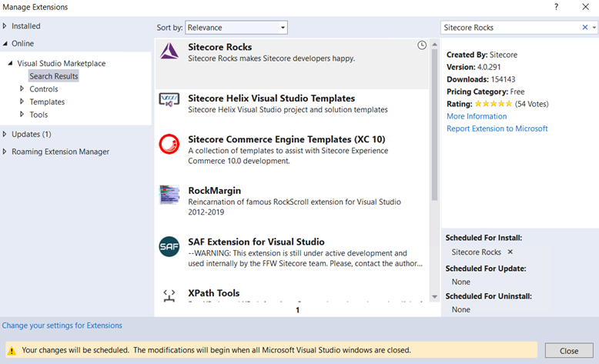
Task: Click the warning icon in the notification bar
Action: (x=12, y=350)
